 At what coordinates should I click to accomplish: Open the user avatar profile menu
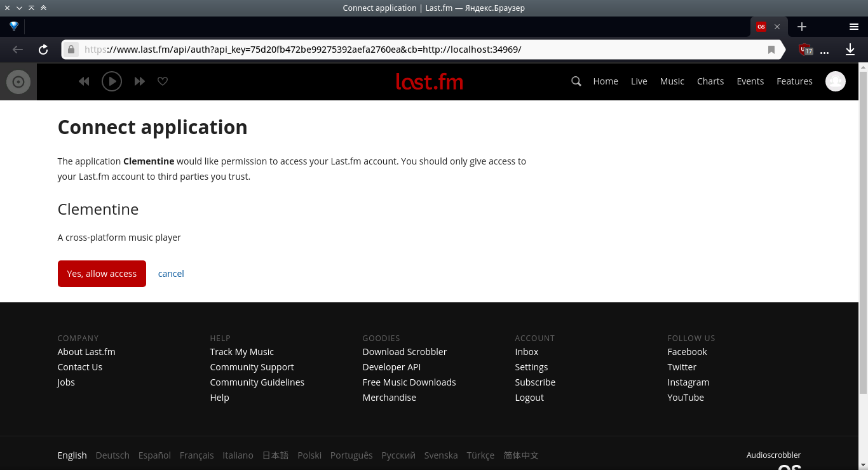(836, 81)
